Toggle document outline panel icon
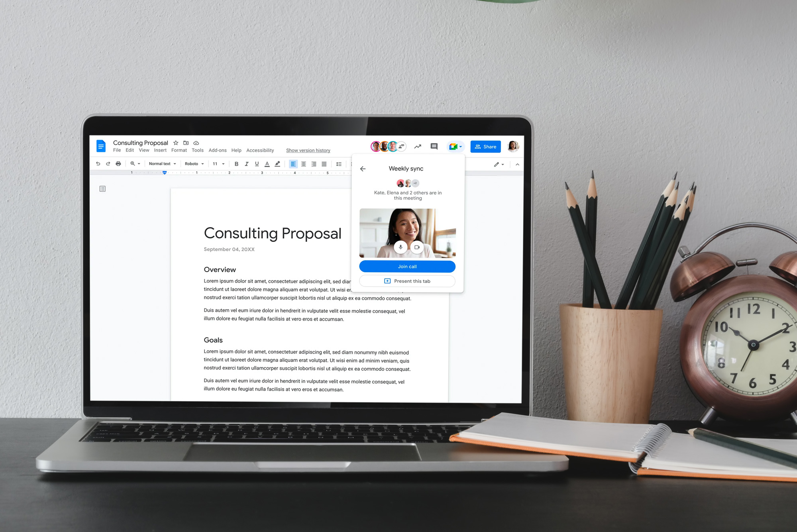Screen dimensions: 797x532 102,189
